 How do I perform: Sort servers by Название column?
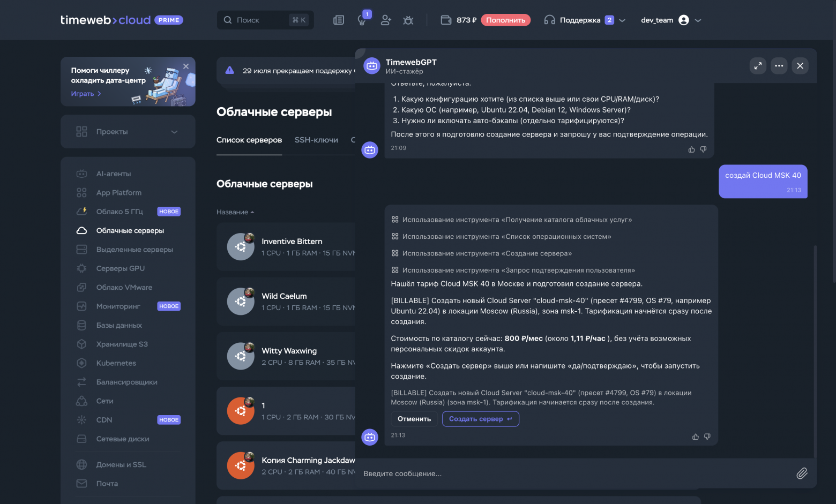235,212
